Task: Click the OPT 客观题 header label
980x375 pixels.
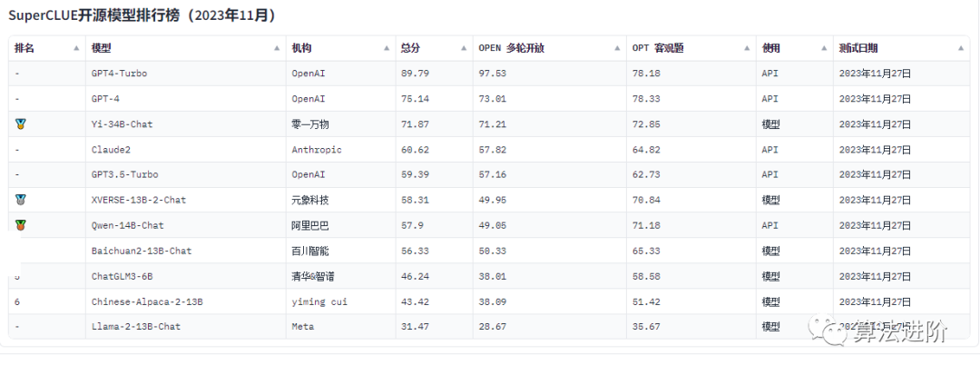Action: coord(658,48)
